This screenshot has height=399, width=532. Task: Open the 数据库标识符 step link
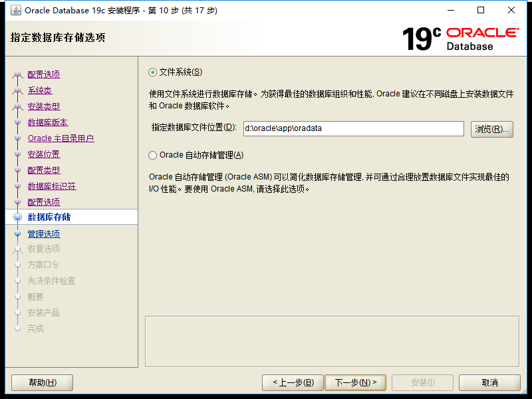coord(52,186)
